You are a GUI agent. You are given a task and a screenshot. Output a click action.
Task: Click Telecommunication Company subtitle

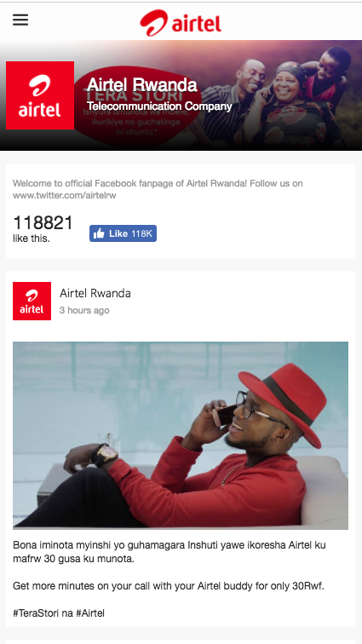pos(159,106)
